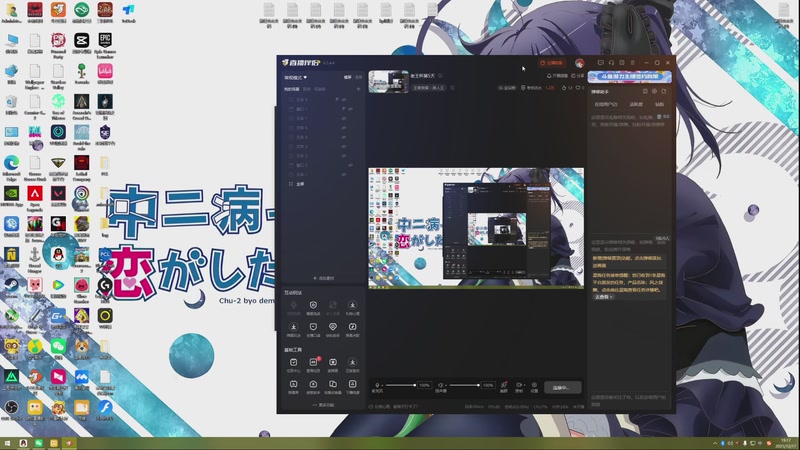Viewport: 800px width, 450px height.
Task: Open the hamburger main menu icon
Action: (633, 63)
